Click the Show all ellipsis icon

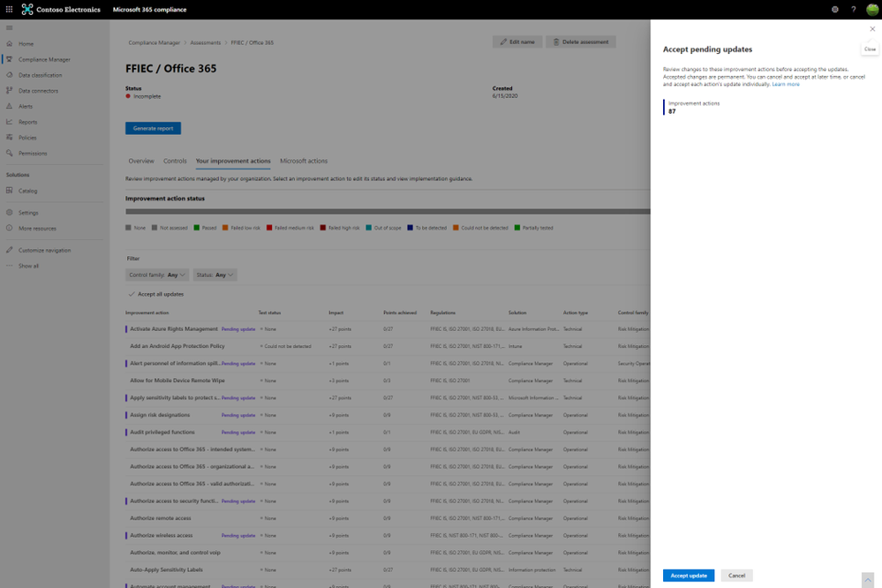(10, 266)
